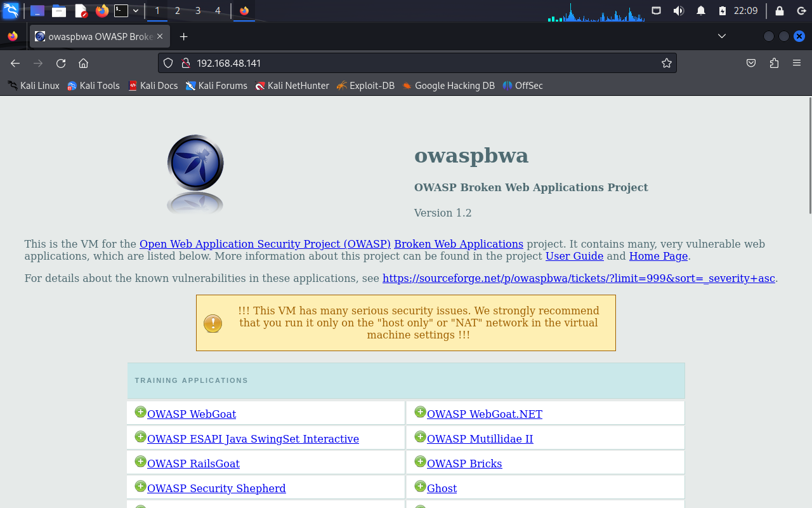Switch to workspace 3

[x=198, y=11]
